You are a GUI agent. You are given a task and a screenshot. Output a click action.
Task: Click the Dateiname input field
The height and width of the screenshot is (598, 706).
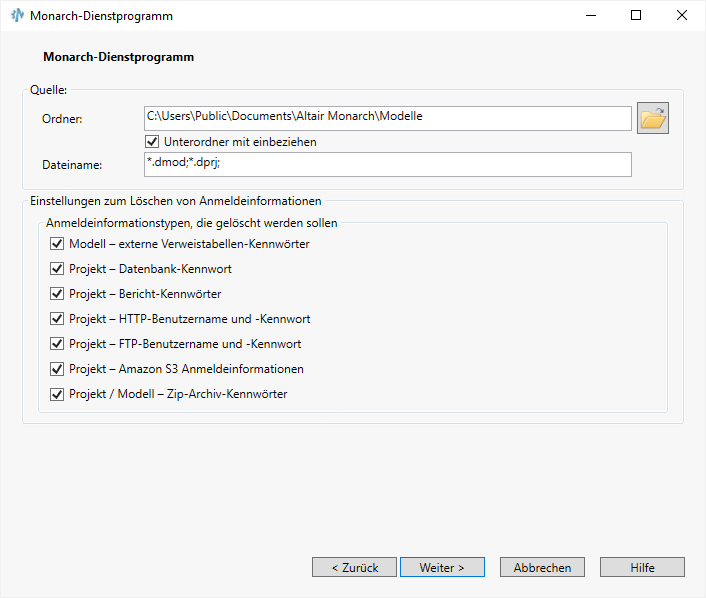point(388,164)
